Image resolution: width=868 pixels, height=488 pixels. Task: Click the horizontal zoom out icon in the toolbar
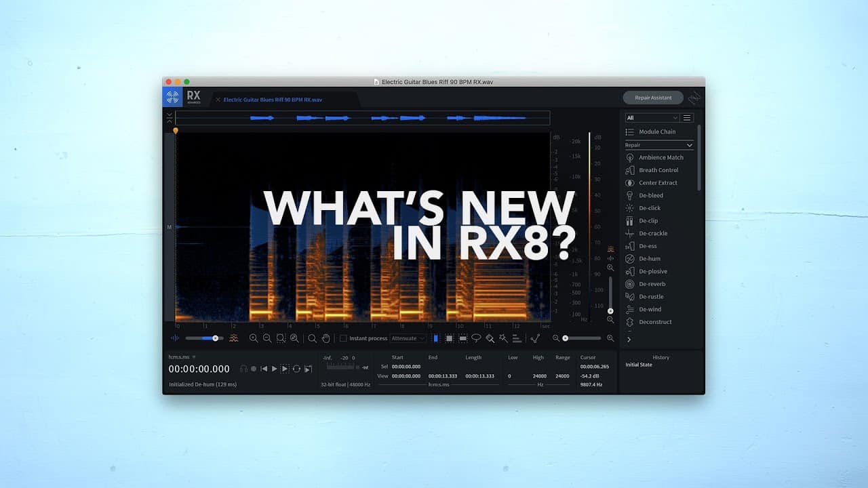[x=267, y=338]
